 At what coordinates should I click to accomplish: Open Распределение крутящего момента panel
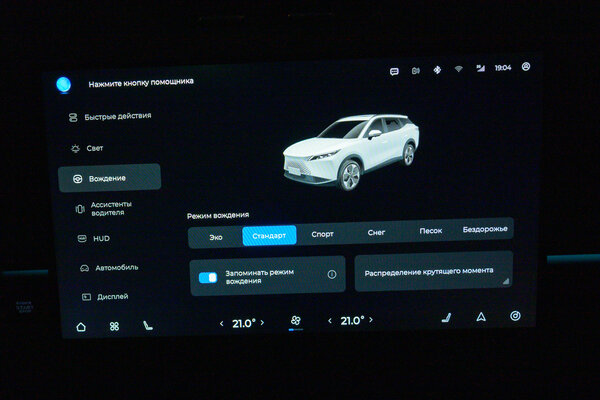pyautogui.click(x=434, y=272)
